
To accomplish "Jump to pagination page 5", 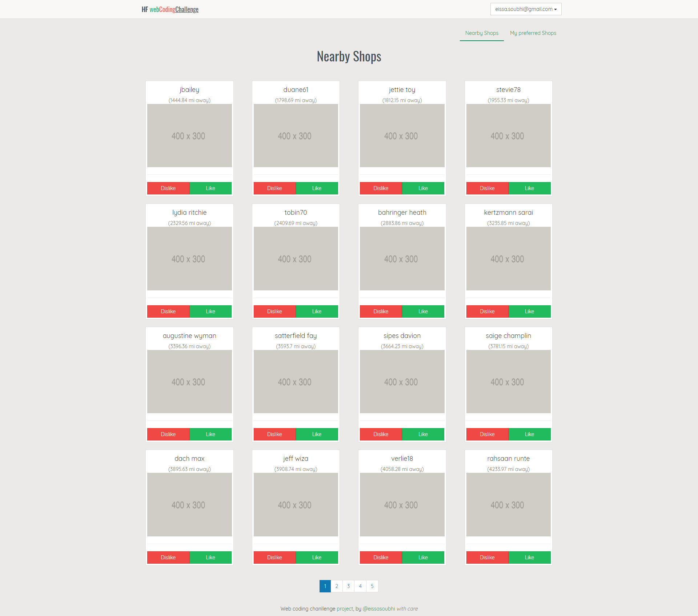I will click(x=372, y=586).
